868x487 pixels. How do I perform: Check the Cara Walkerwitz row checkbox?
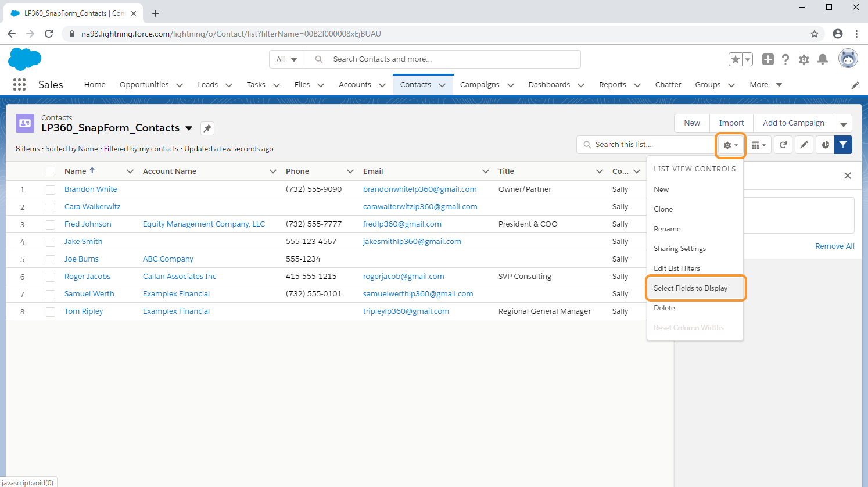[51, 207]
